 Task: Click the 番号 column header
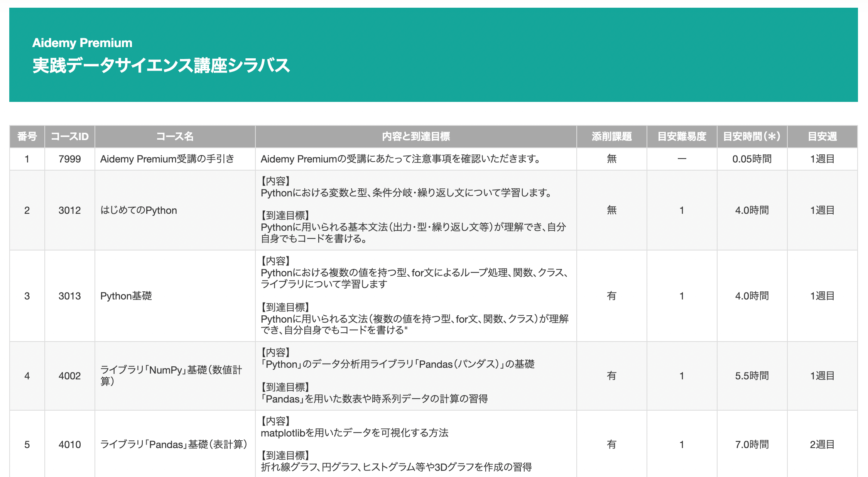[27, 137]
